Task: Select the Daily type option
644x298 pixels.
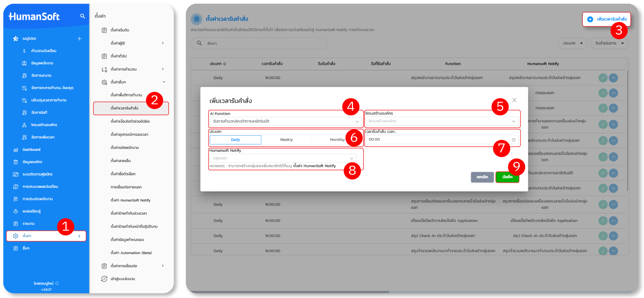Action: [235, 140]
